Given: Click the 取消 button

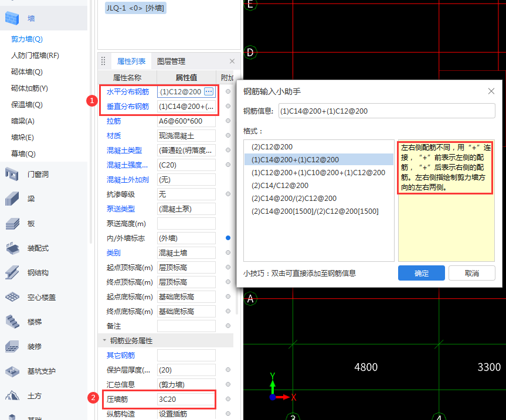Looking at the screenshot, I should (472, 273).
